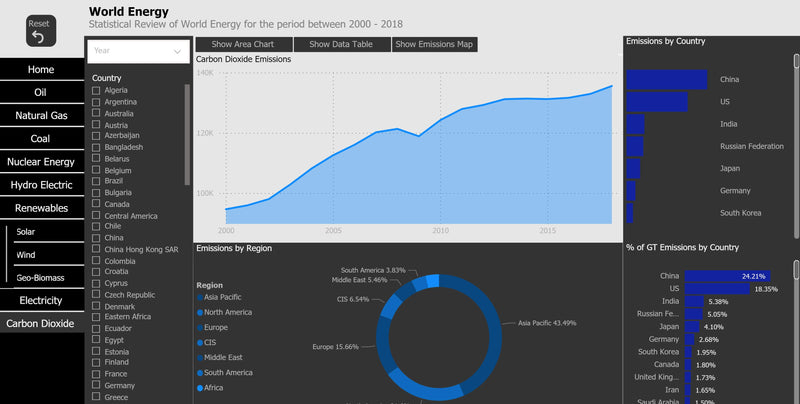Open the Year dropdown
The image size is (800, 404).
(138, 50)
